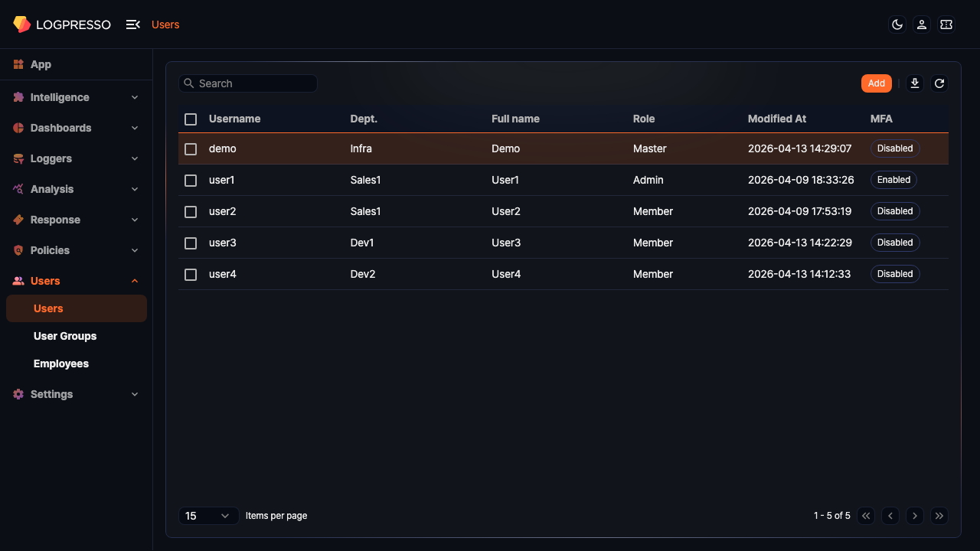This screenshot has width=980, height=551.
Task: Collapse the sidebar with the menu icon
Action: (131, 24)
